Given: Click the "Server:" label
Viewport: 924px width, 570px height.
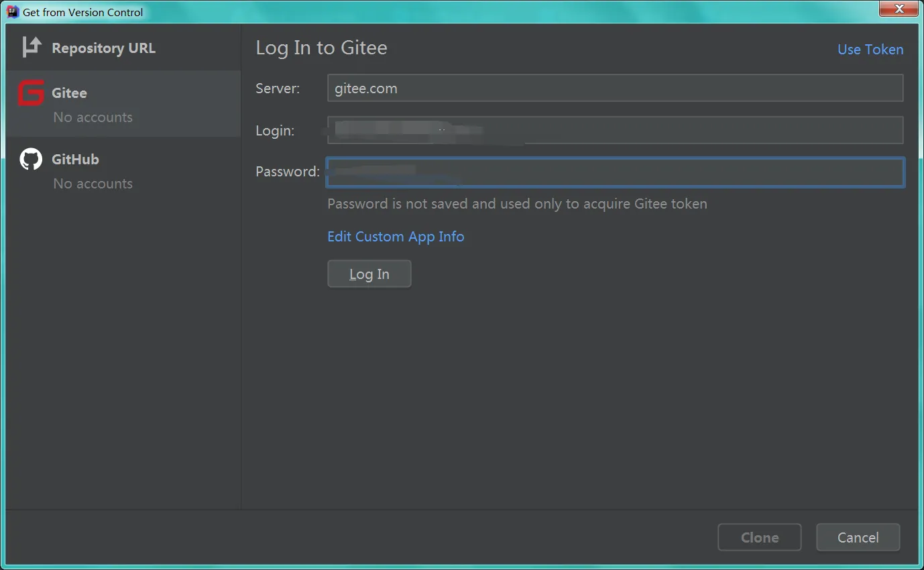Looking at the screenshot, I should click(x=278, y=89).
